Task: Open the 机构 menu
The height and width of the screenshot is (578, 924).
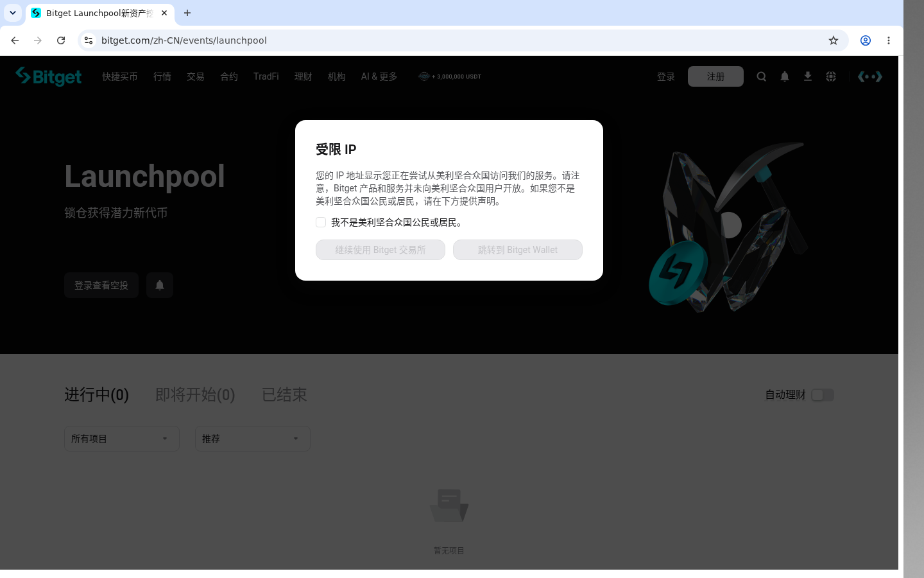Action: [337, 76]
